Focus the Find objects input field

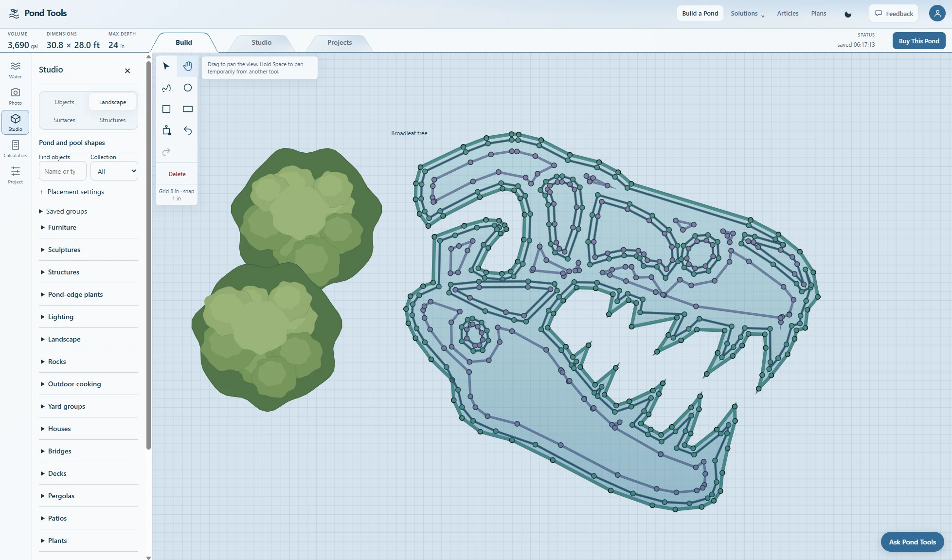point(63,171)
